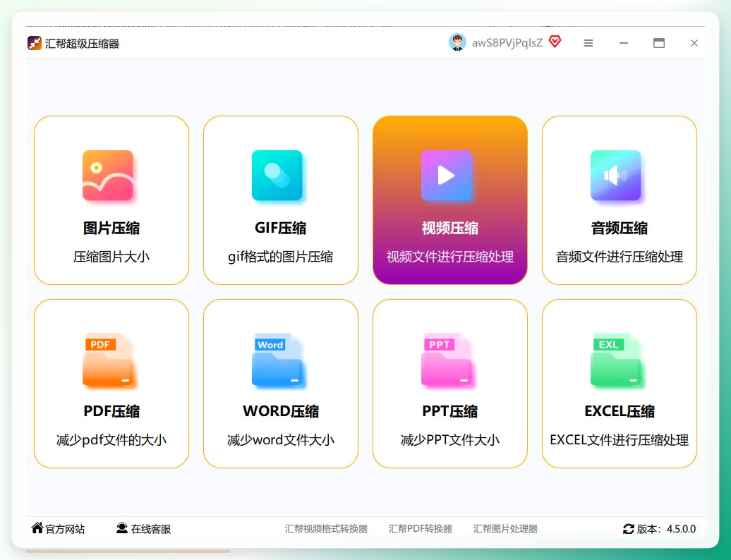Open EXCEL压缩 card title
The height and width of the screenshot is (560, 731).
pyautogui.click(x=619, y=411)
